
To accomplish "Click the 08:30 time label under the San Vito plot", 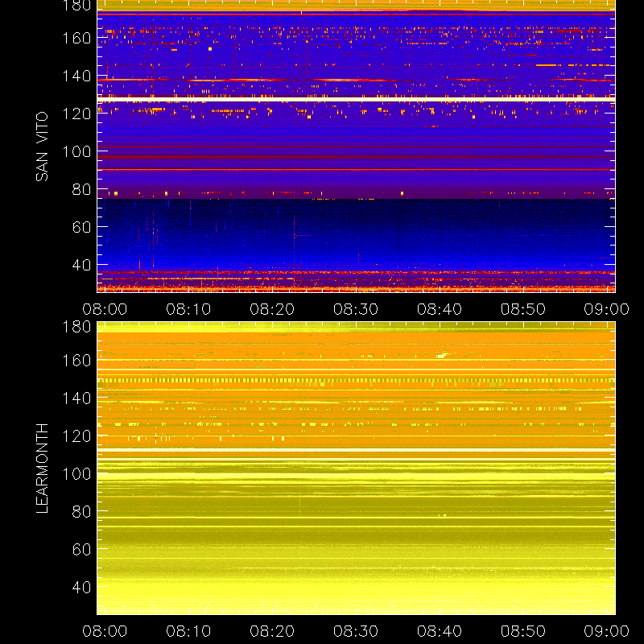I will (356, 309).
